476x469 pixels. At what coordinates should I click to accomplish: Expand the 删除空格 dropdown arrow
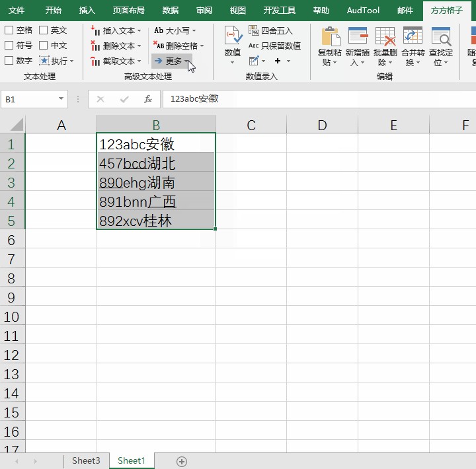(202, 46)
